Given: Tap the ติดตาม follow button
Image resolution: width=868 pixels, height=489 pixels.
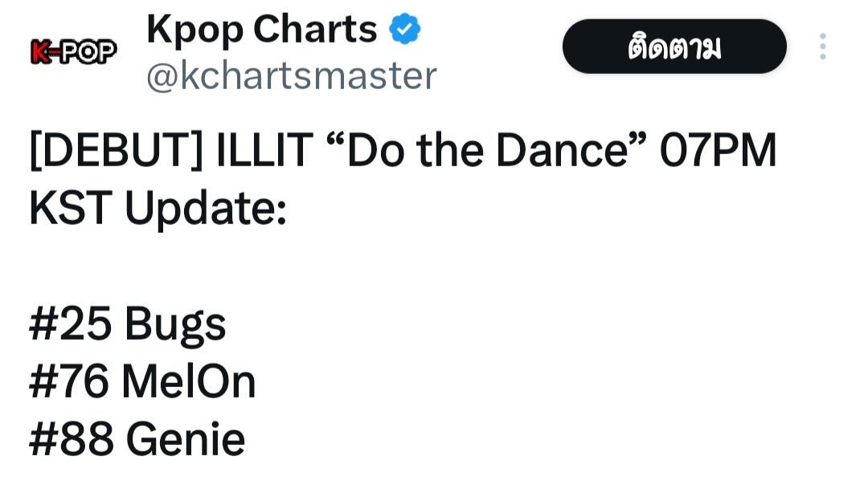Looking at the screenshot, I should point(674,47).
